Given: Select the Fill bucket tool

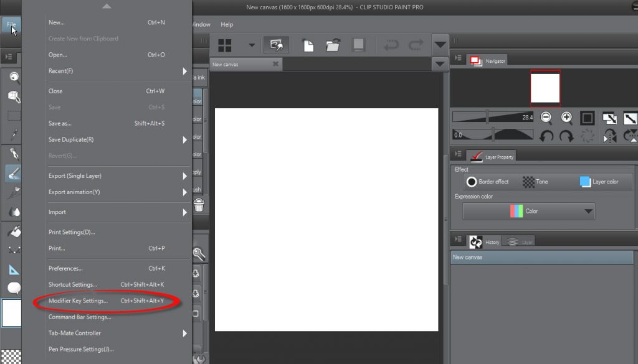Looking at the screenshot, I should [x=14, y=231].
